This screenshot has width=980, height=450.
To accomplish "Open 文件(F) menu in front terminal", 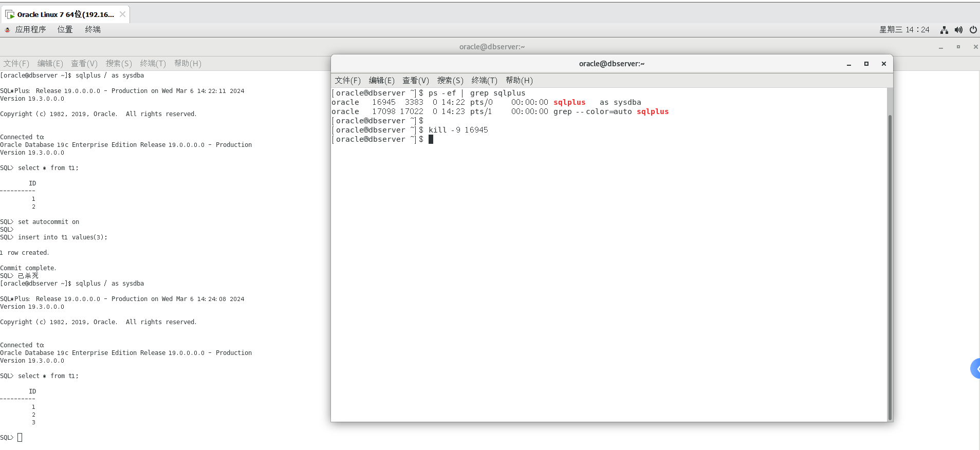I will 348,80.
